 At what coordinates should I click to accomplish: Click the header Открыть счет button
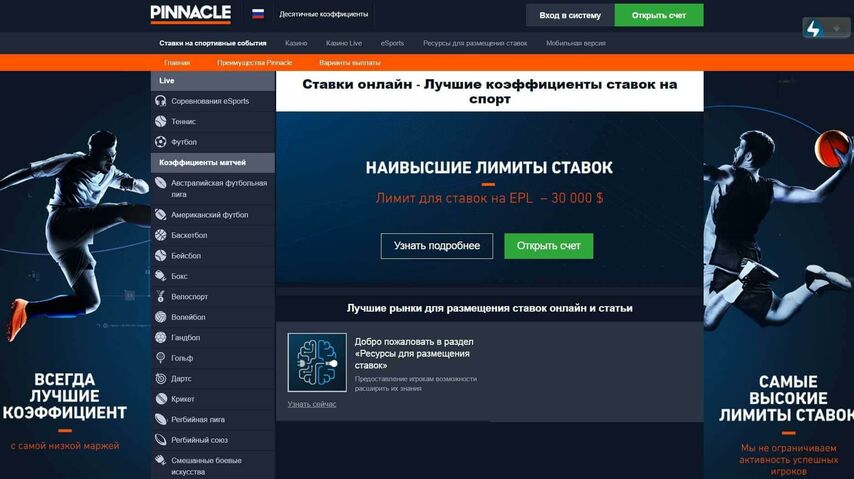pyautogui.click(x=659, y=15)
